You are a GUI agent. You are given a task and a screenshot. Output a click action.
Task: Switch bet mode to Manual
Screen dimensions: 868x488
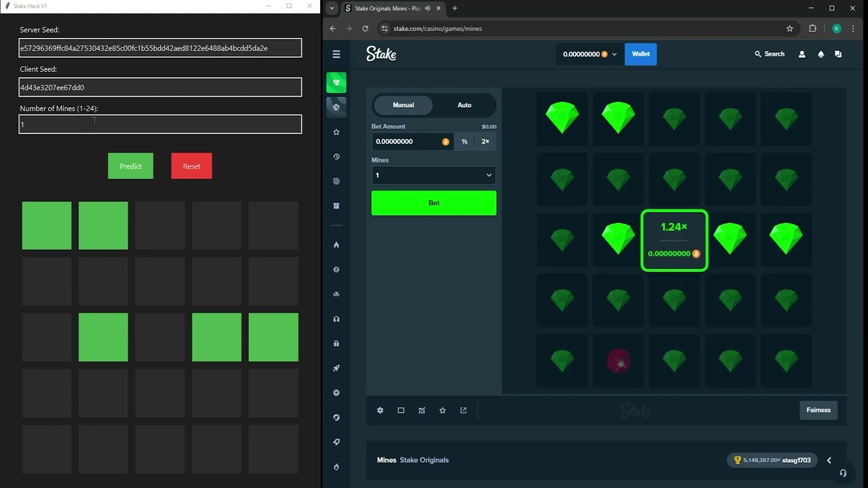(x=403, y=105)
